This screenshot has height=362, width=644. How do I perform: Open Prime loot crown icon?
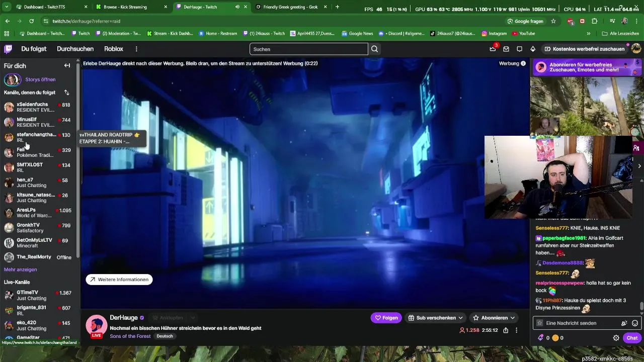coord(493,49)
